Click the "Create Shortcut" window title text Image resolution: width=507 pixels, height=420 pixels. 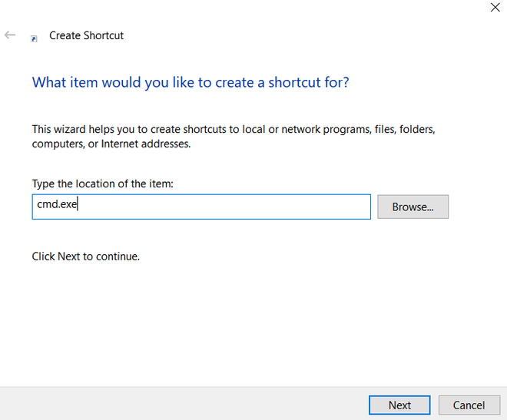pyautogui.click(x=86, y=35)
